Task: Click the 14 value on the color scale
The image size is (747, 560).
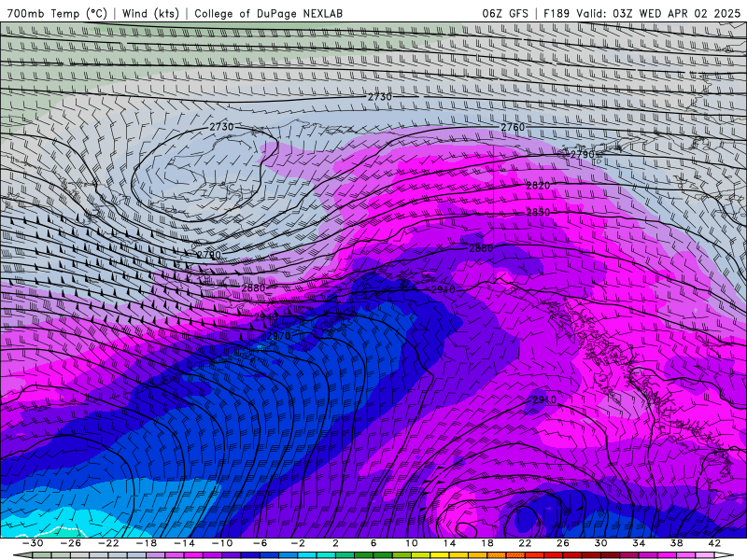Action: 449,543
